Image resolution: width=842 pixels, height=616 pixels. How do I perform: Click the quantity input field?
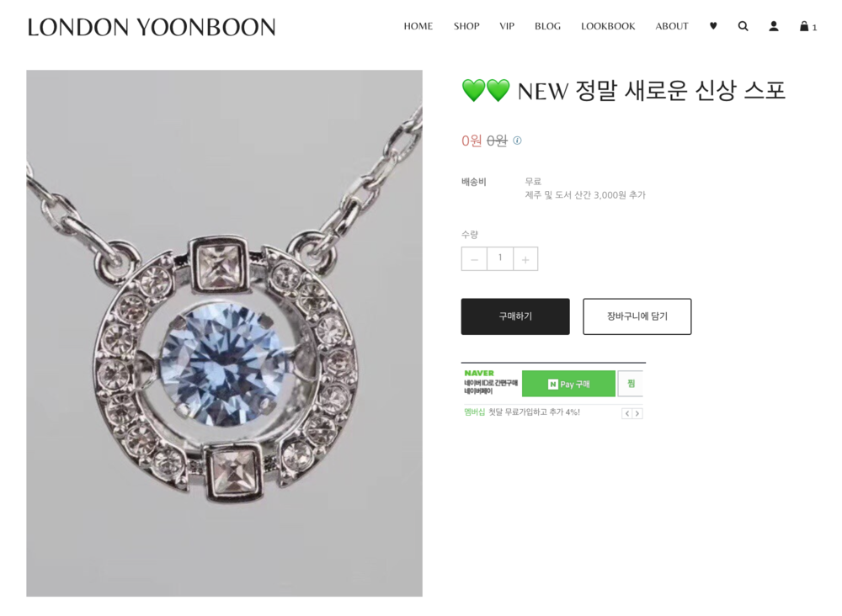click(500, 259)
